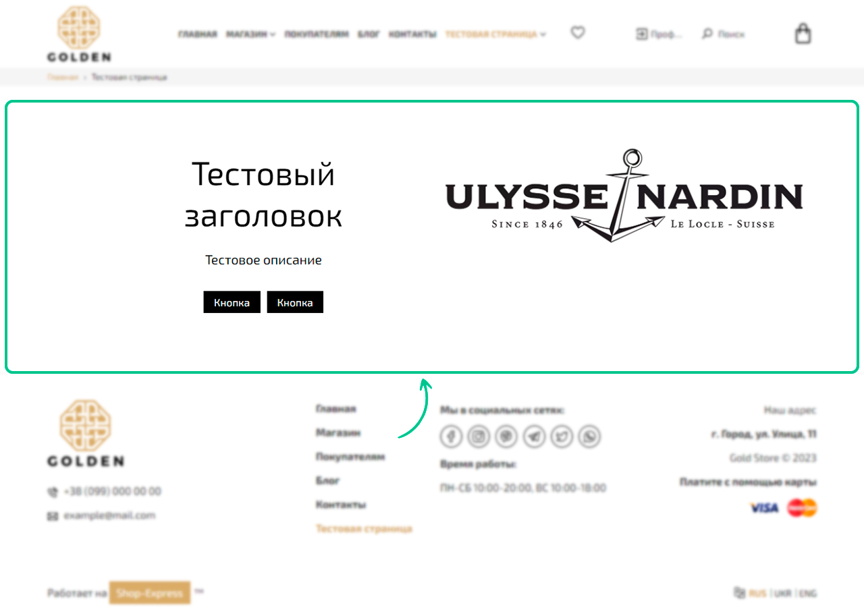This screenshot has height=616, width=864.
Task: Click the Golden logo in the header
Action: coord(79,34)
